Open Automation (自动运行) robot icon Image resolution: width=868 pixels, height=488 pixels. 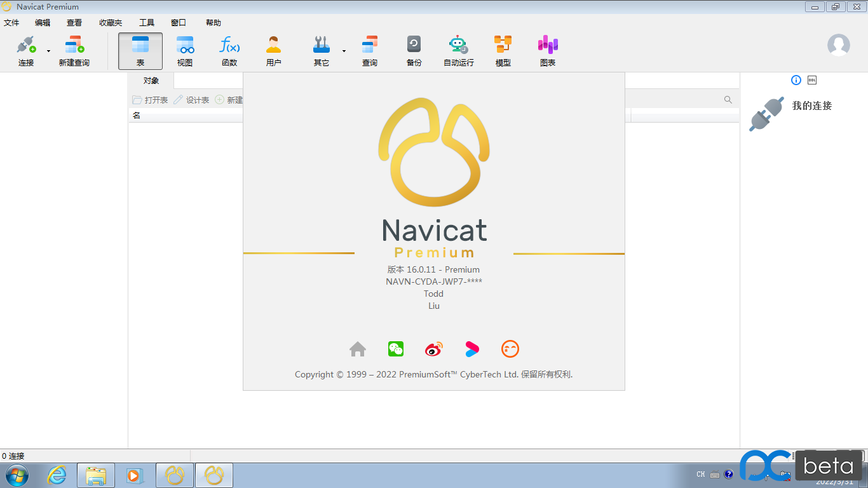tap(458, 44)
